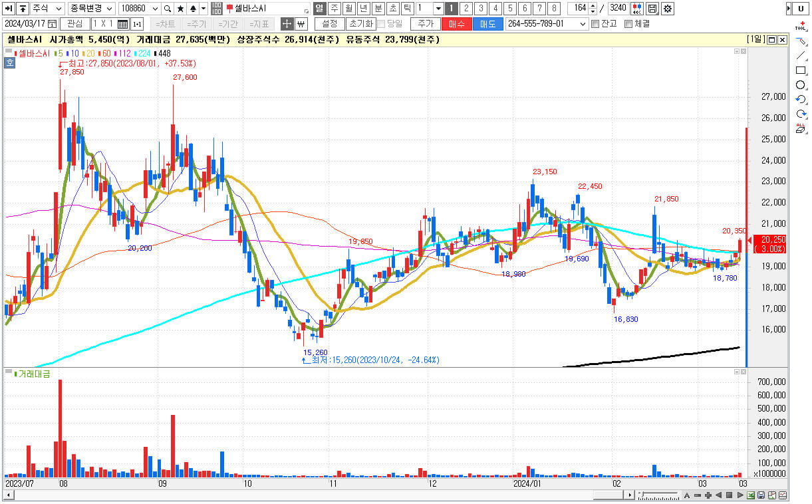Toggle the 당일 checkbox
The width and height of the screenshot is (812, 504).
click(x=381, y=24)
